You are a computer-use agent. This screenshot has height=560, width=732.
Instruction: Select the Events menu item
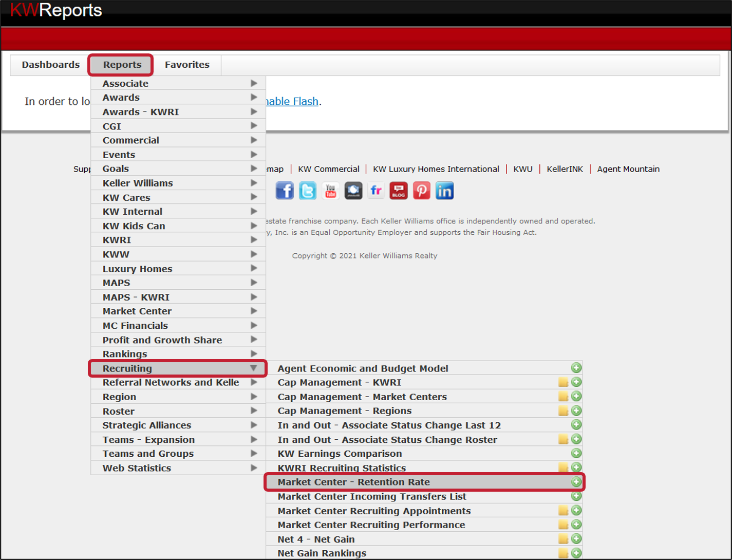point(178,154)
